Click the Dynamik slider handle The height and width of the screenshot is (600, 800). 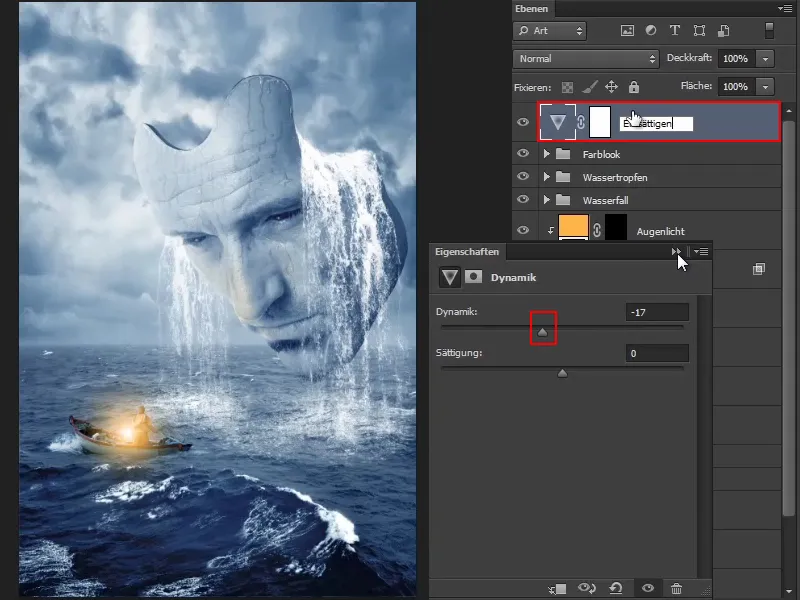(x=542, y=332)
